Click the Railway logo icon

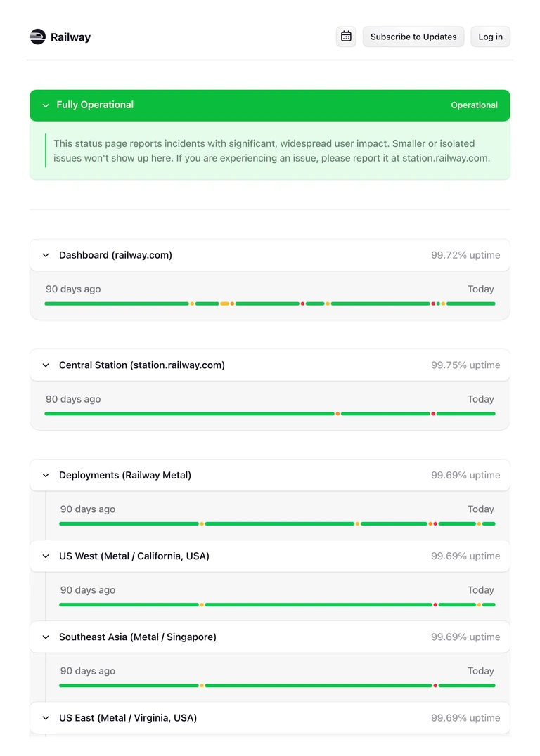(x=38, y=37)
